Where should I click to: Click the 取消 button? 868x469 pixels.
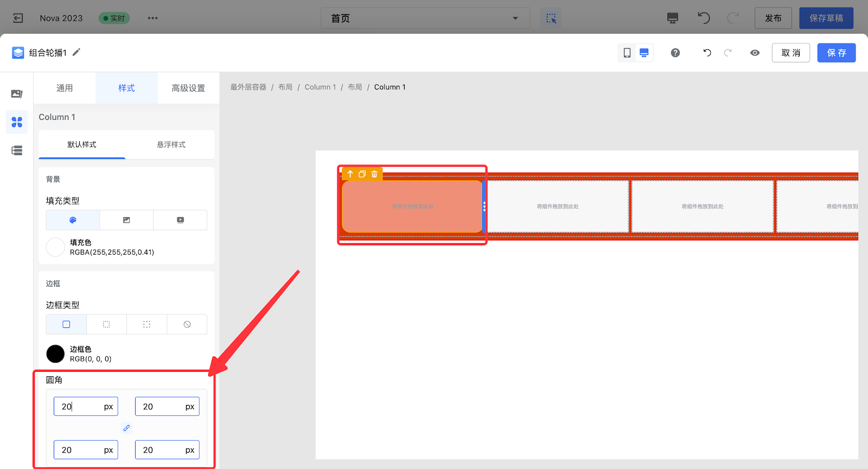(790, 53)
